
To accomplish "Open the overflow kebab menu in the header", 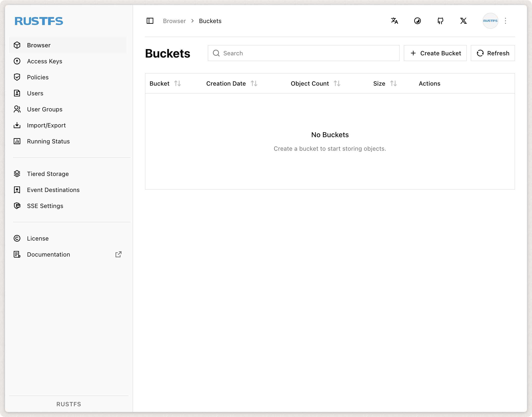I will coord(505,21).
